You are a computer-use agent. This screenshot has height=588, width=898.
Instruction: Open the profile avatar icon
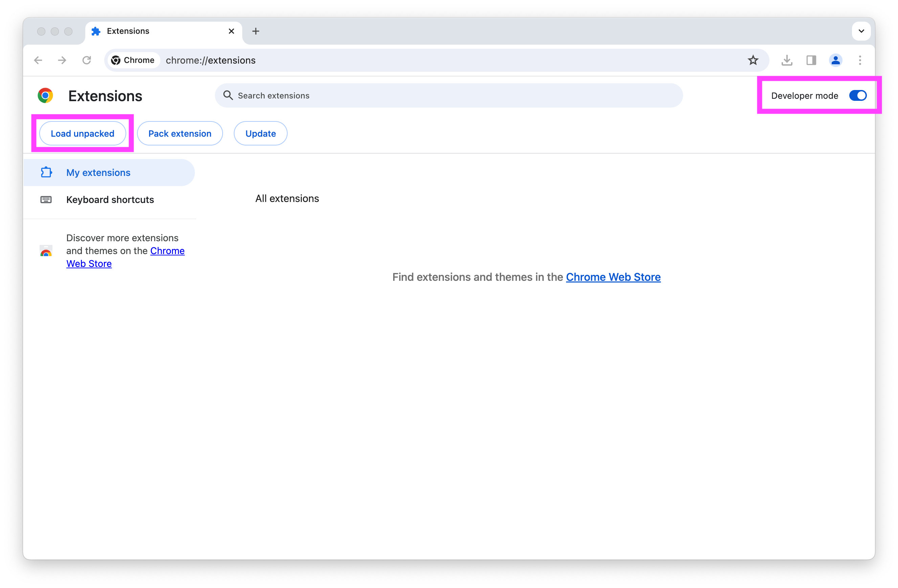835,60
